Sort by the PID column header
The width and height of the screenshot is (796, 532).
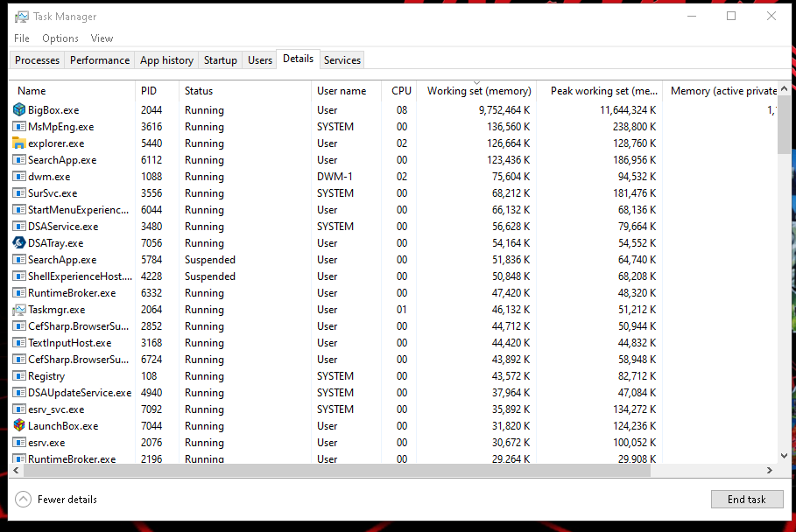click(157, 91)
